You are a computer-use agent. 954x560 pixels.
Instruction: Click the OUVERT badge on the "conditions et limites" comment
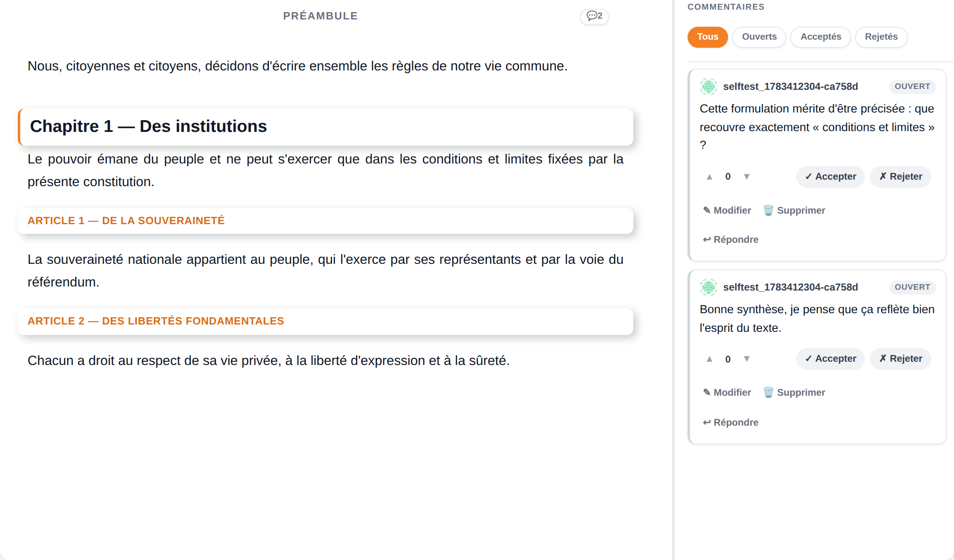912,87
